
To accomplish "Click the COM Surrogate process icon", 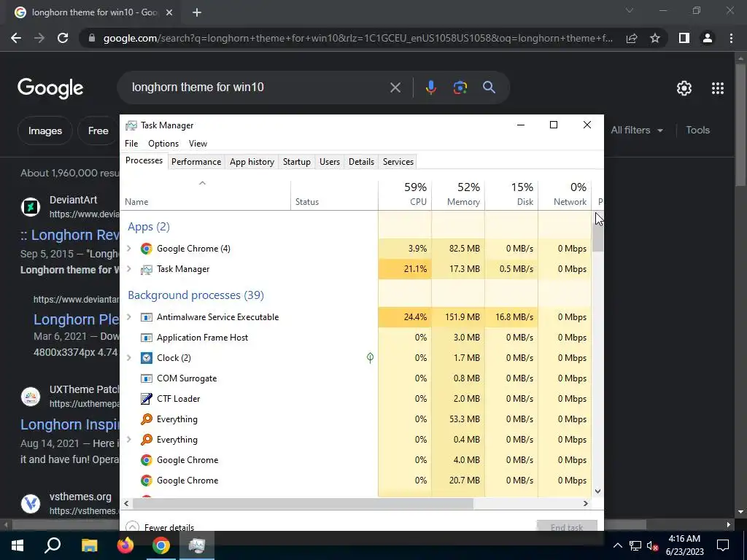I will click(x=146, y=378).
